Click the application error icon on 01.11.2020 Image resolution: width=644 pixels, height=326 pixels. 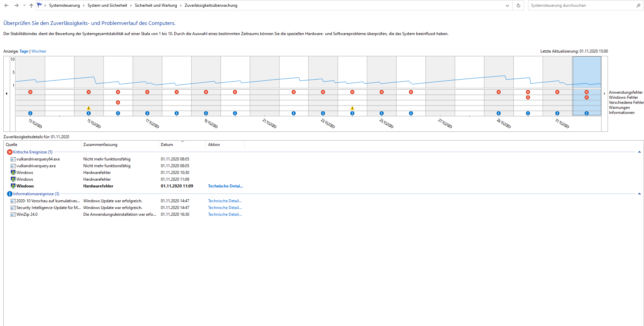587,92
